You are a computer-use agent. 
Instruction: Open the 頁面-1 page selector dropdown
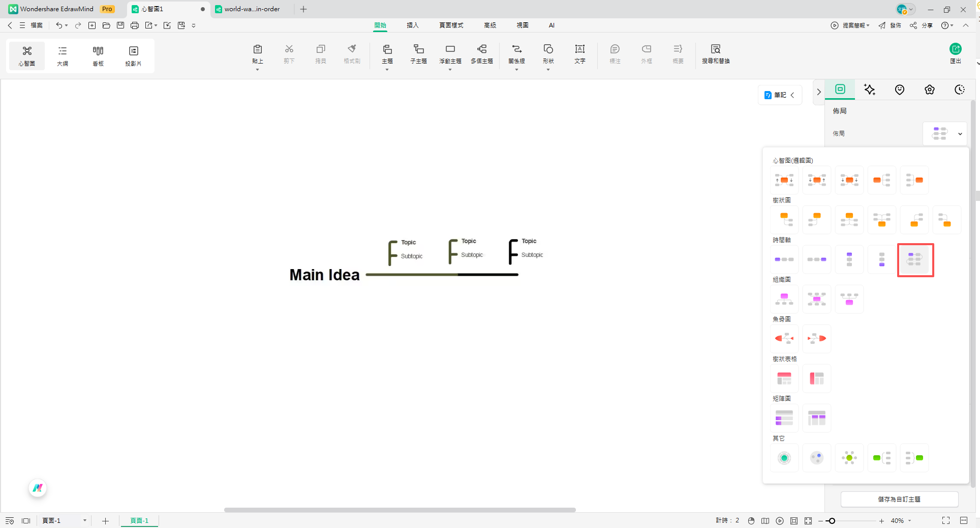coord(84,521)
